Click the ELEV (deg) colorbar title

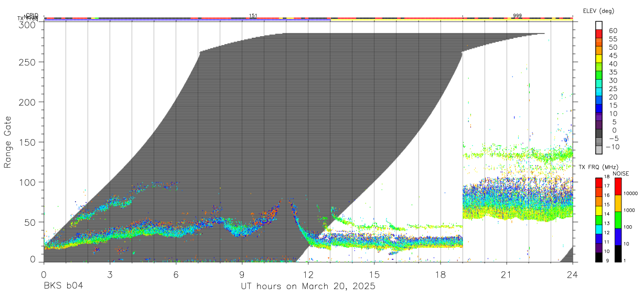coord(598,10)
